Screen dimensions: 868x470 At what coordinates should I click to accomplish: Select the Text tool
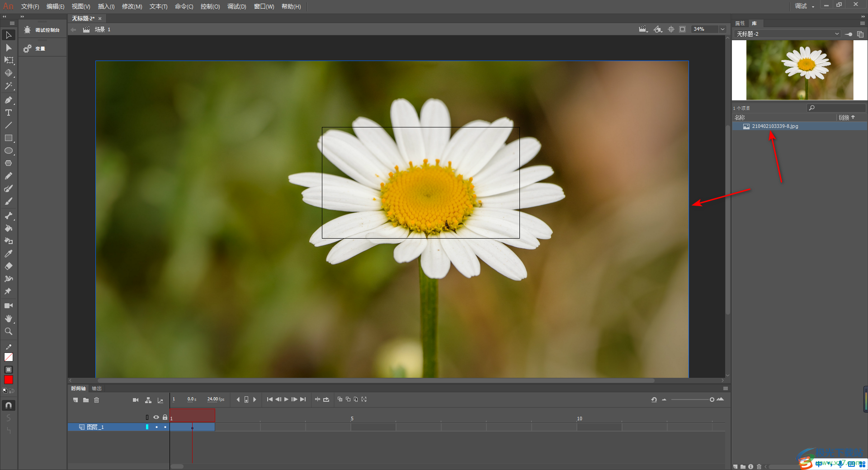[9, 113]
